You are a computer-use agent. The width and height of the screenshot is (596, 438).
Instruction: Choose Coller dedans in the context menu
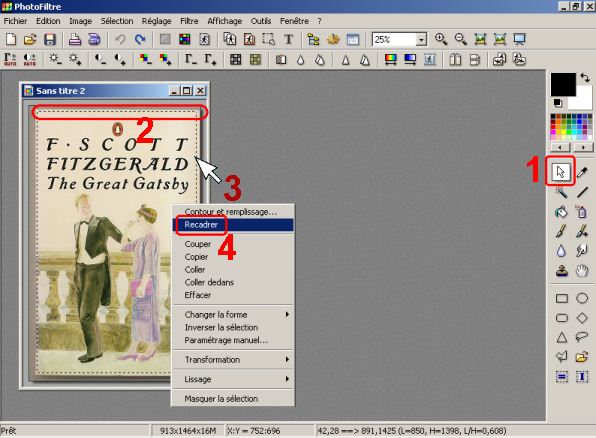tap(233, 282)
